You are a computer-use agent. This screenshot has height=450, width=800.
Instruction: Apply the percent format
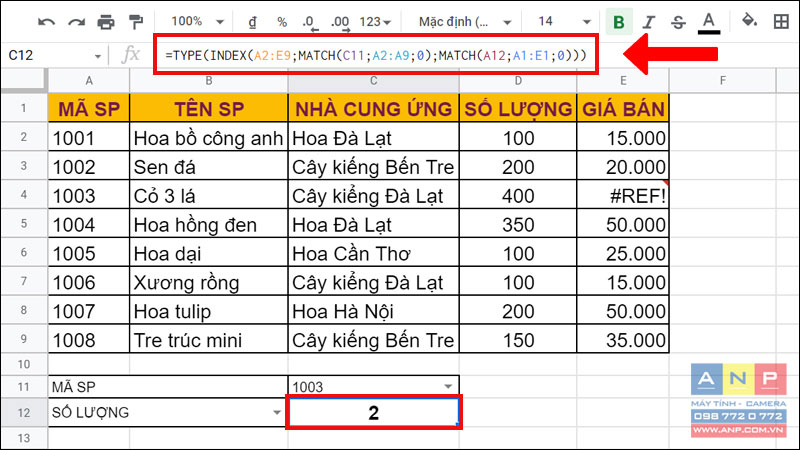[x=282, y=22]
